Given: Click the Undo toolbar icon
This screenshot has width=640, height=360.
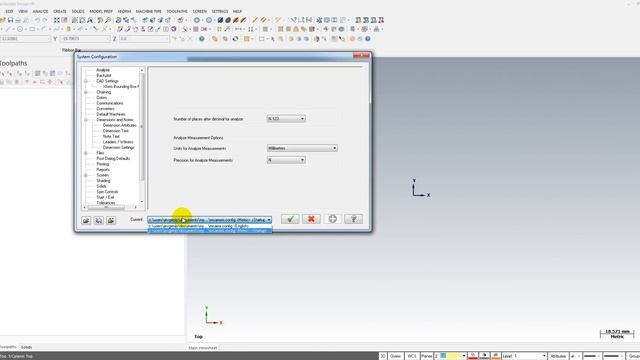Looking at the screenshot, I should pos(37,20).
